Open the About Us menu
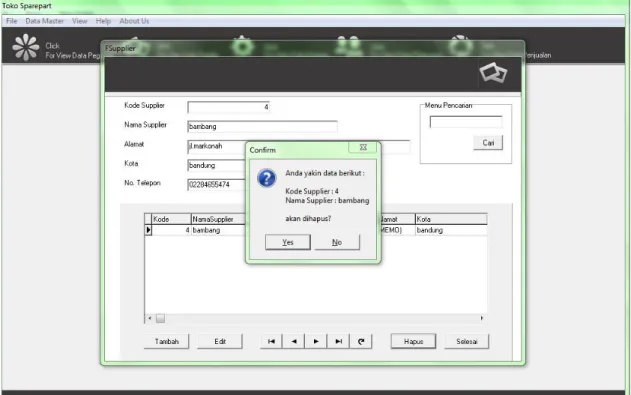 pyautogui.click(x=134, y=21)
